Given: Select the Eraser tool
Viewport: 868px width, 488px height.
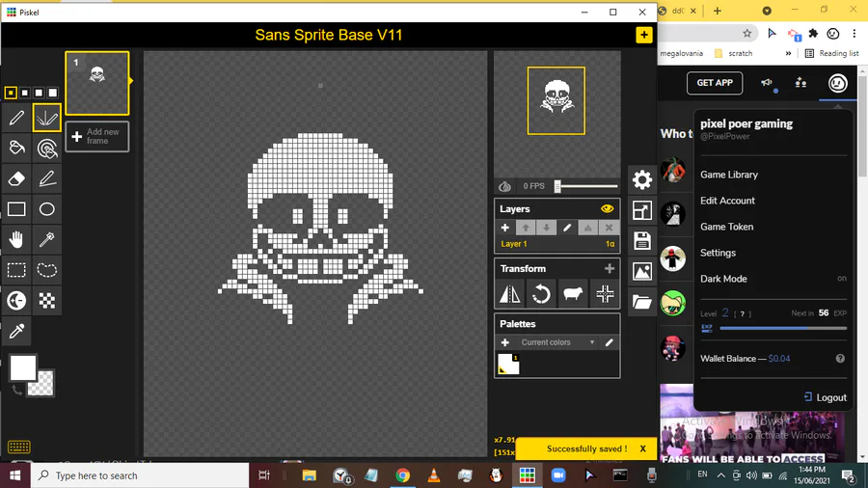Looking at the screenshot, I should pos(16,178).
